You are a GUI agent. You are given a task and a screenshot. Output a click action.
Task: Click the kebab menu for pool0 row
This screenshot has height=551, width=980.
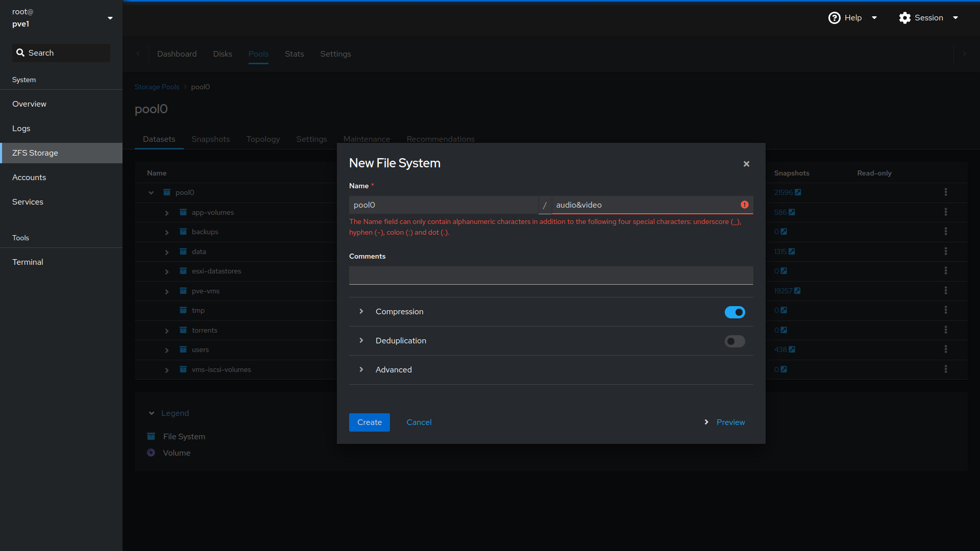tap(945, 192)
